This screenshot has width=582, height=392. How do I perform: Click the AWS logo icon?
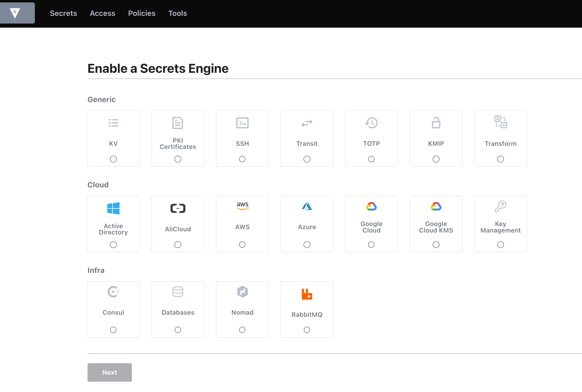click(242, 206)
